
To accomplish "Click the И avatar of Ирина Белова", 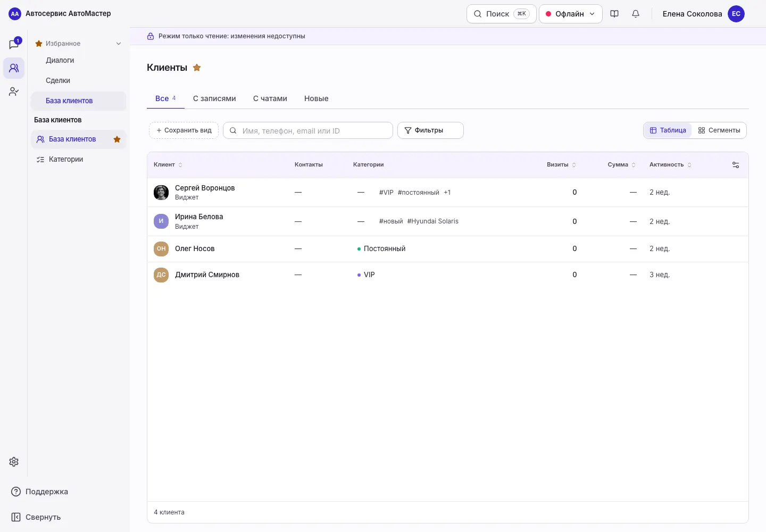I will pyautogui.click(x=161, y=221).
